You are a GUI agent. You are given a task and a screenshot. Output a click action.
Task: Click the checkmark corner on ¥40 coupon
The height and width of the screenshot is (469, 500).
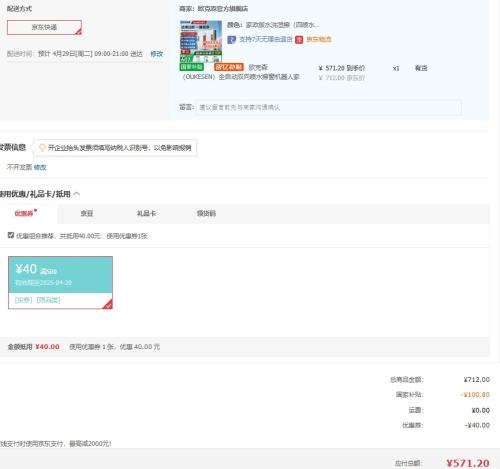(x=108, y=304)
